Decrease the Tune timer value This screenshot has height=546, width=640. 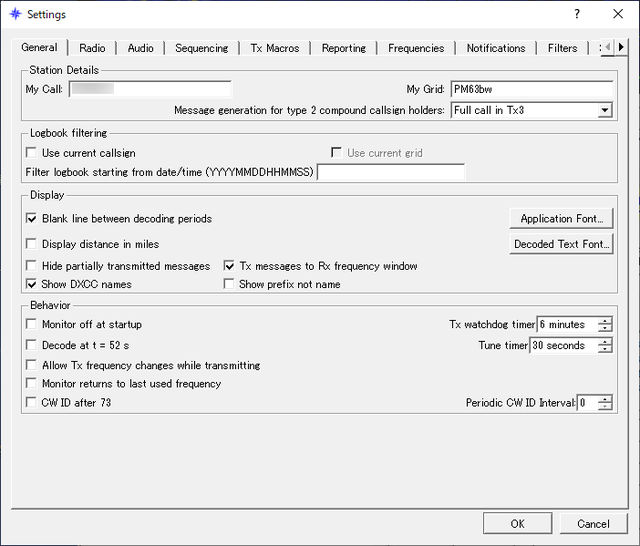[605, 349]
